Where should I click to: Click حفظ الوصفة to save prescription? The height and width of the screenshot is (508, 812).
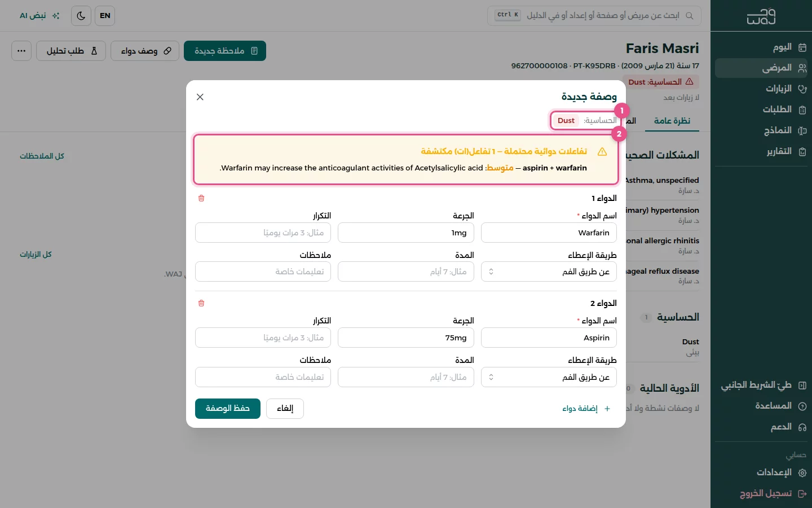tap(228, 409)
